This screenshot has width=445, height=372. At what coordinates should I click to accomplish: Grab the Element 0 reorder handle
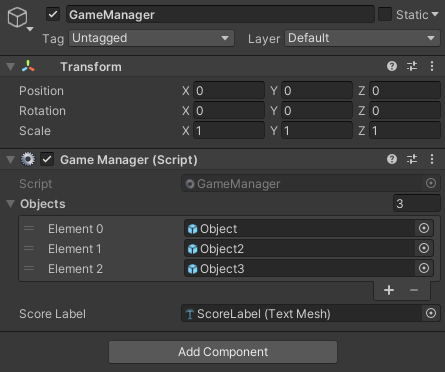29,228
